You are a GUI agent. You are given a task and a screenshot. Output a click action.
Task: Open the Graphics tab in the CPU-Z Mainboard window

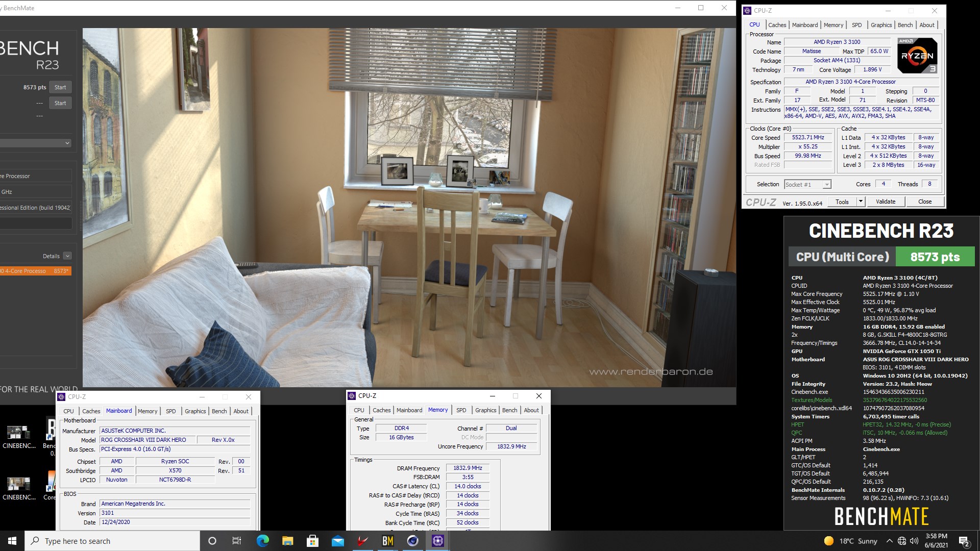[x=195, y=411]
